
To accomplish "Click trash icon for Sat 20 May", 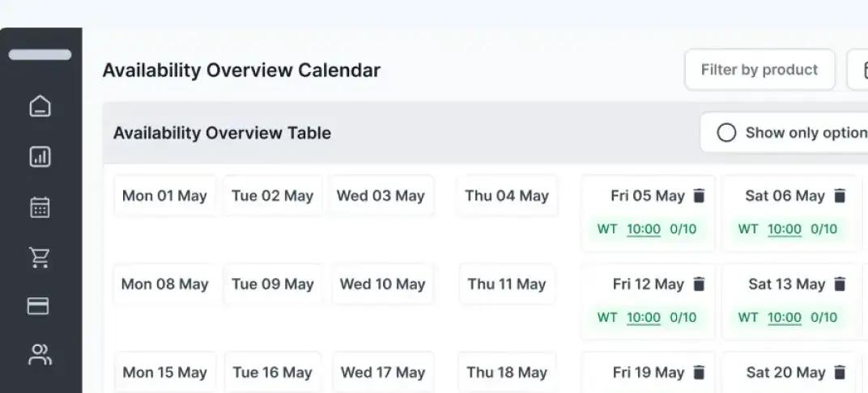I will tap(840, 373).
